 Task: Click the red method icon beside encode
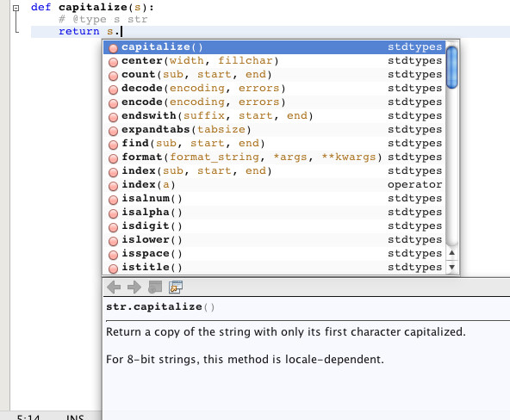[113, 103]
